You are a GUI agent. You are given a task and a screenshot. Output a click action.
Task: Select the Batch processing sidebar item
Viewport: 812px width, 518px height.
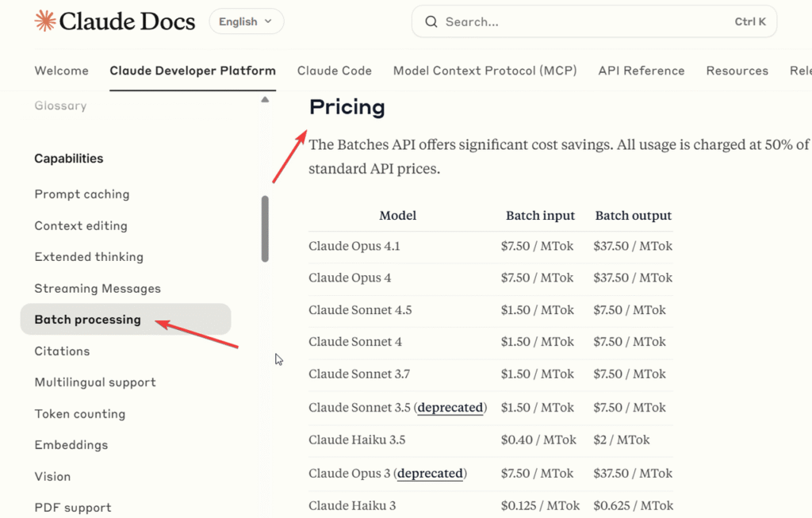pos(87,320)
